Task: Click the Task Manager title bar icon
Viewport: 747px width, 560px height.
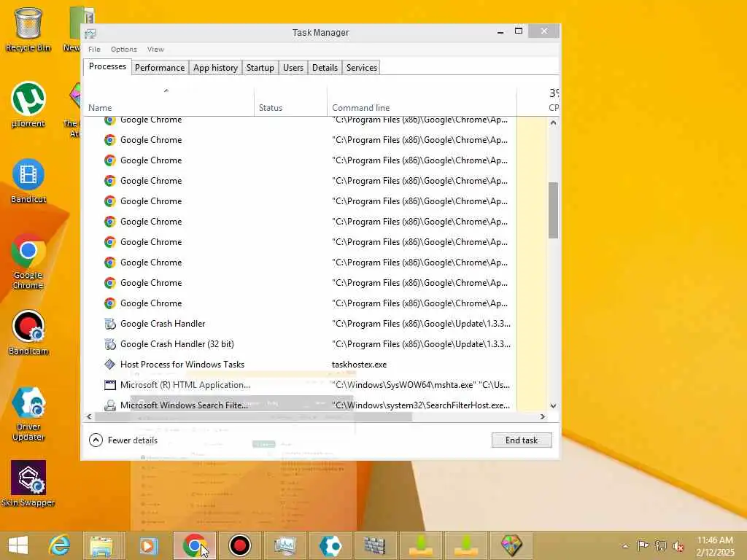Action: click(x=90, y=33)
